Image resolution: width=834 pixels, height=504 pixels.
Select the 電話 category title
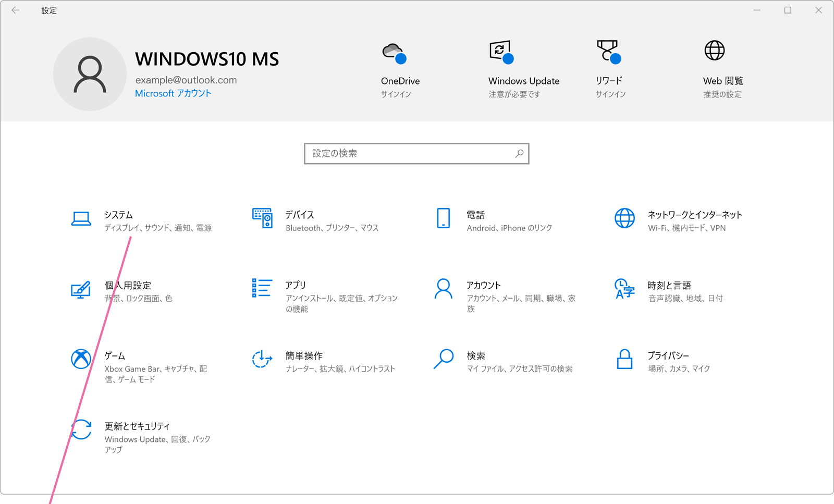pos(476,215)
